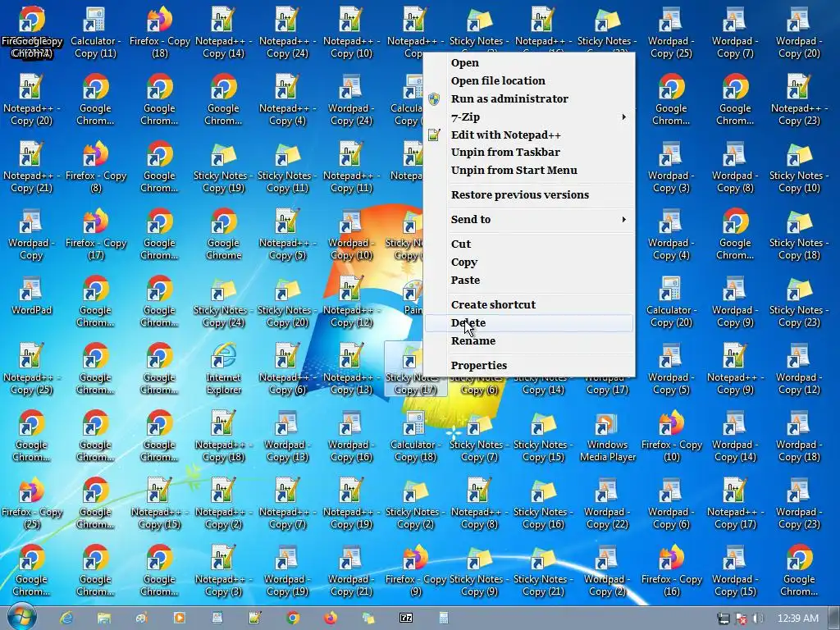This screenshot has height=630, width=840.
Task: Select the Windows Media Player desktop icon
Action: [x=608, y=436]
